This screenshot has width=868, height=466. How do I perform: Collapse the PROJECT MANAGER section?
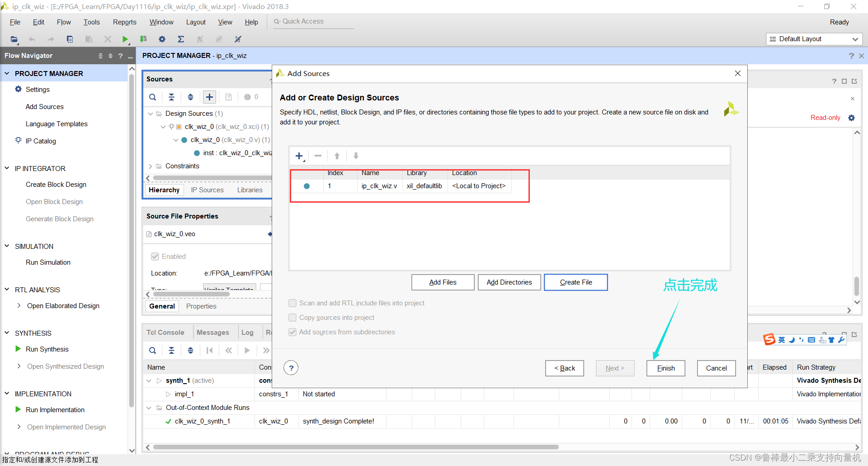coord(7,73)
